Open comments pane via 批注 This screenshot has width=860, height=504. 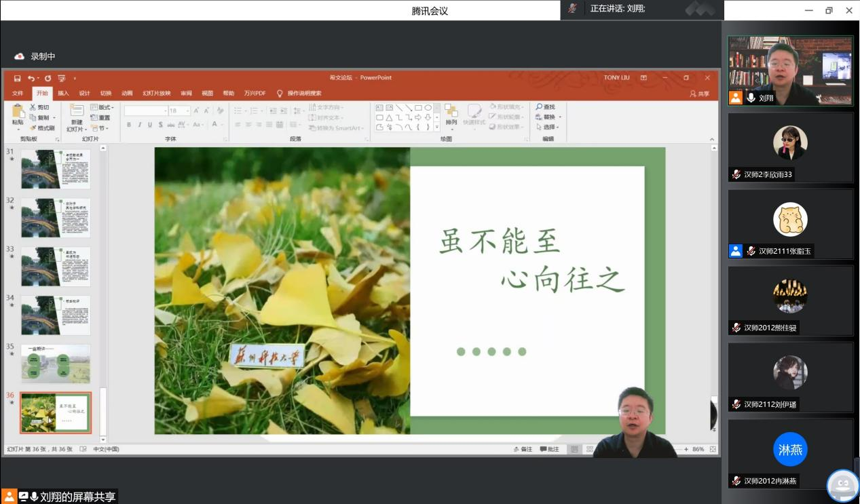click(550, 449)
